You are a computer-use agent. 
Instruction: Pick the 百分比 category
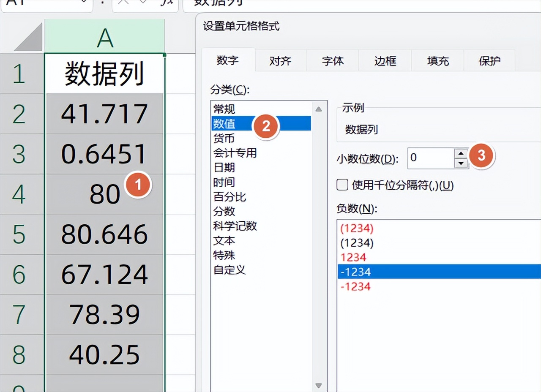click(x=261, y=196)
